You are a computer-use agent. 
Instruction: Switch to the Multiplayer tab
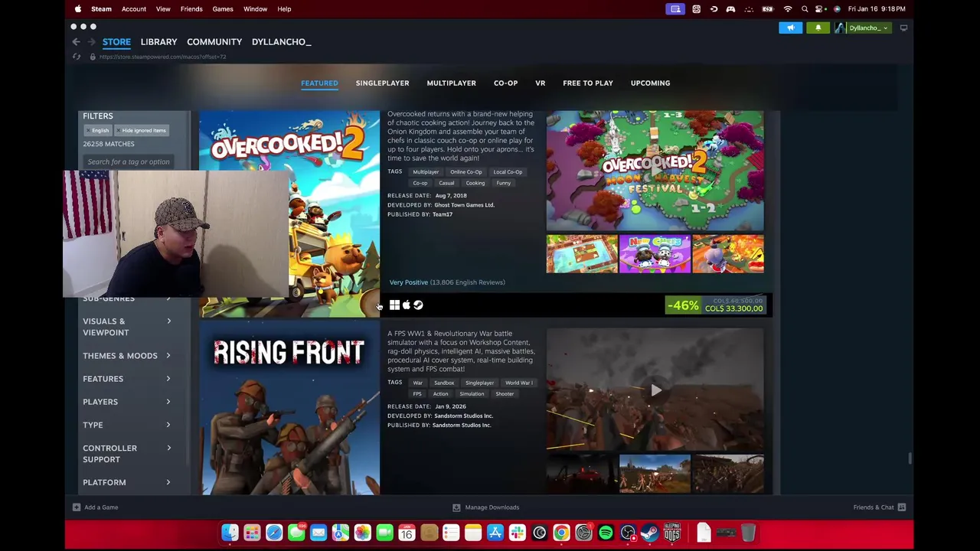click(x=451, y=83)
